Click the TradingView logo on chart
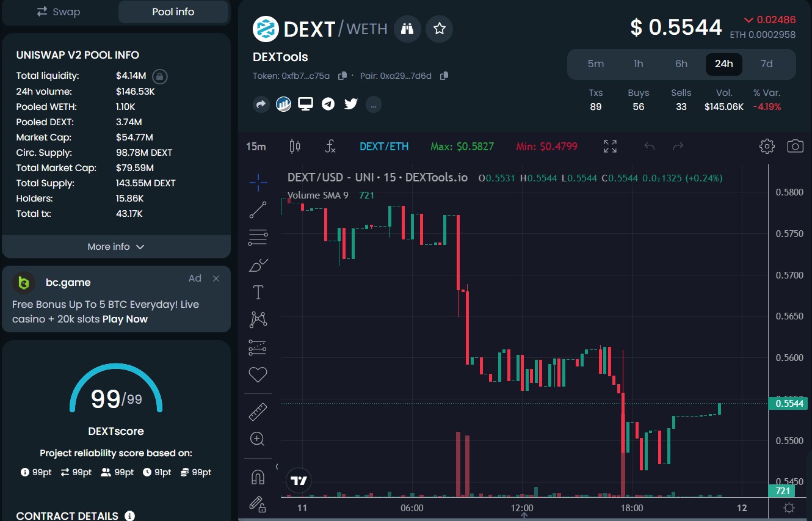 pos(299,481)
